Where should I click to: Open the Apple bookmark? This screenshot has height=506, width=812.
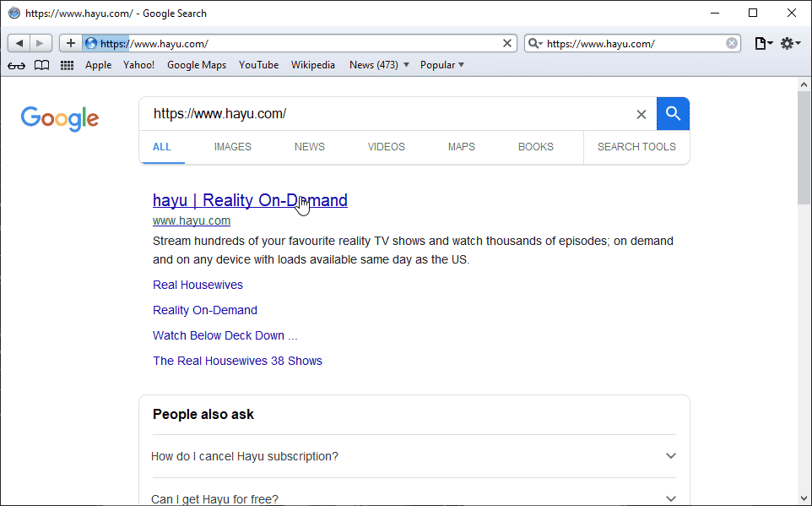(99, 65)
